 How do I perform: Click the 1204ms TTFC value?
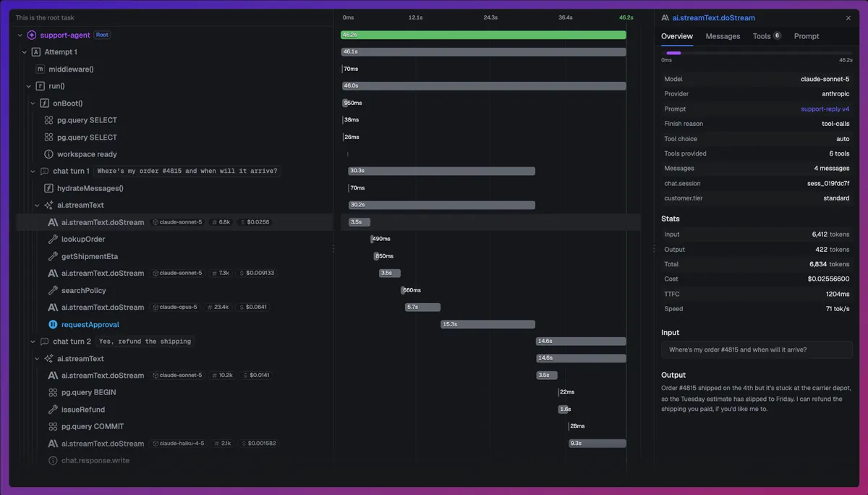[838, 294]
